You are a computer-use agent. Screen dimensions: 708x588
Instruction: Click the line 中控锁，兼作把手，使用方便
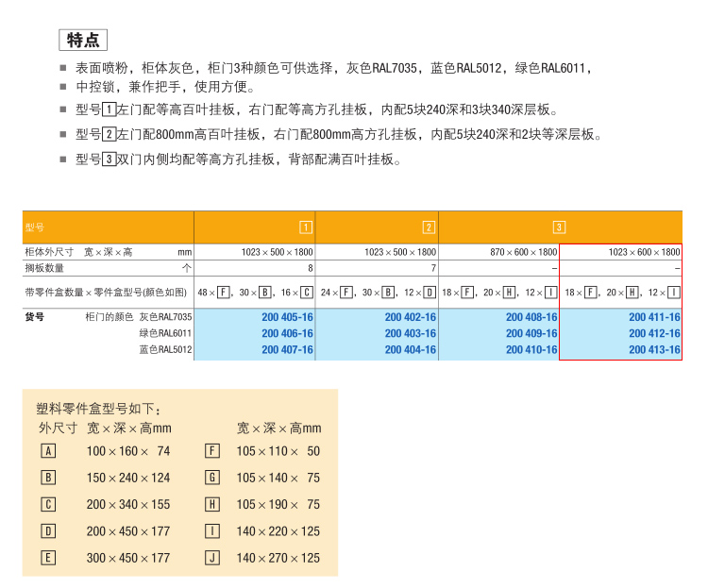tap(165, 87)
